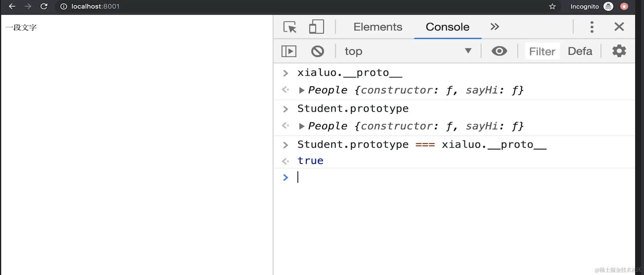The height and width of the screenshot is (275, 644).
Task: Open the top JavaScript context dropdown
Action: [x=408, y=51]
